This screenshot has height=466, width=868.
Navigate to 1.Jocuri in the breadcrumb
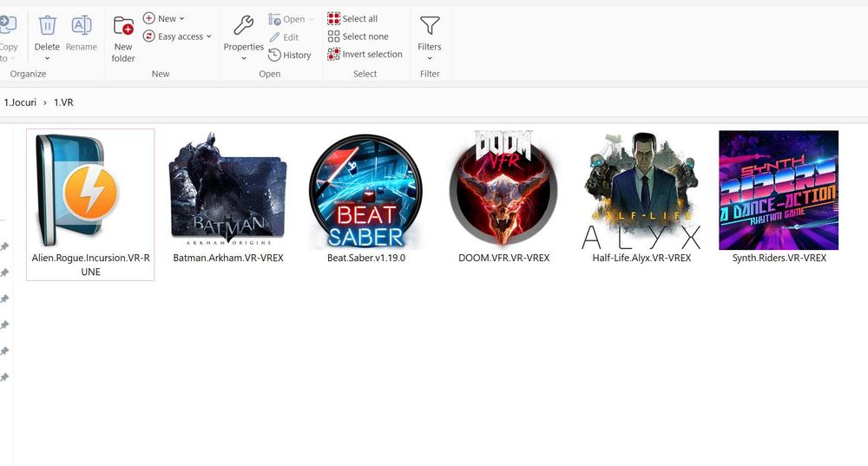20,102
